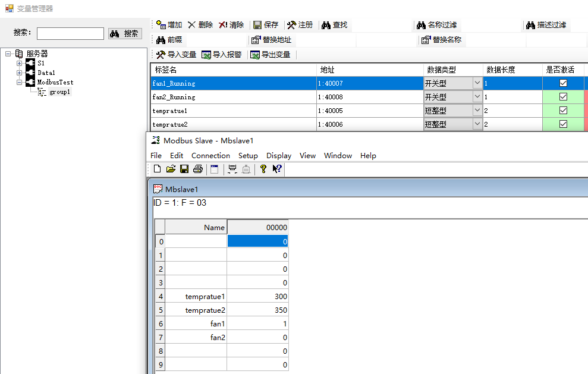Select the address cell 1:40005

(370, 111)
